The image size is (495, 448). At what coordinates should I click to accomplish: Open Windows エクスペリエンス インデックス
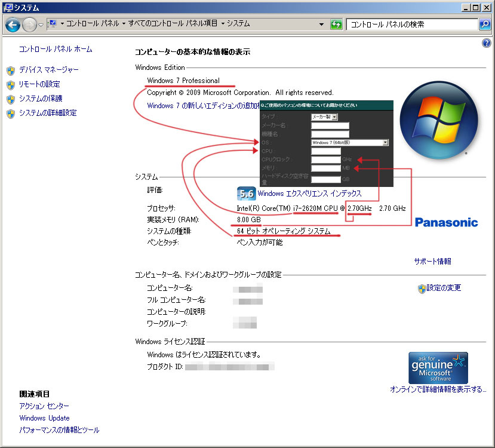point(310,194)
